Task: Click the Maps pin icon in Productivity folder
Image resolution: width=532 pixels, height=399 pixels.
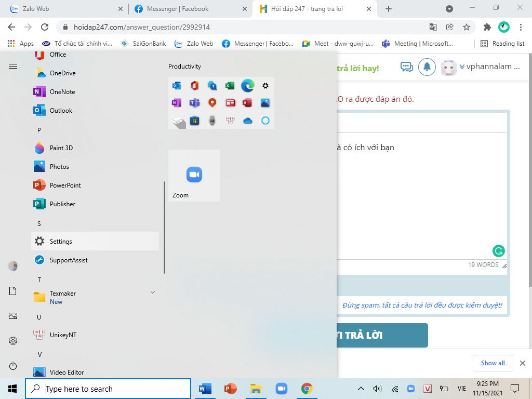Action: 212,103
